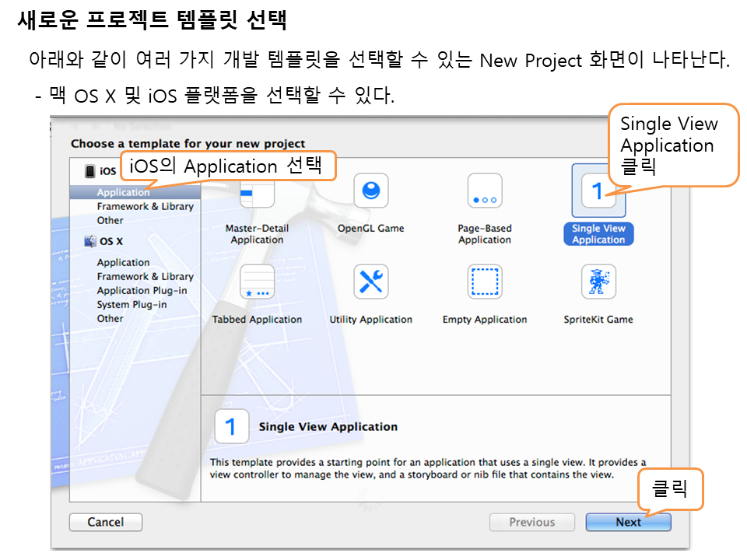Viewport: 747px width, 560px height.
Task: Click the iOS platform header in sidebar
Action: (x=101, y=171)
